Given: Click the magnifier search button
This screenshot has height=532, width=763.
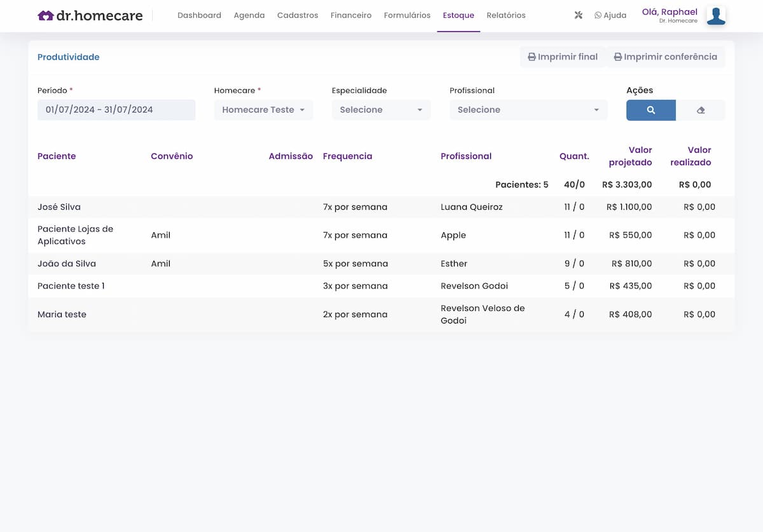Looking at the screenshot, I should tap(650, 110).
